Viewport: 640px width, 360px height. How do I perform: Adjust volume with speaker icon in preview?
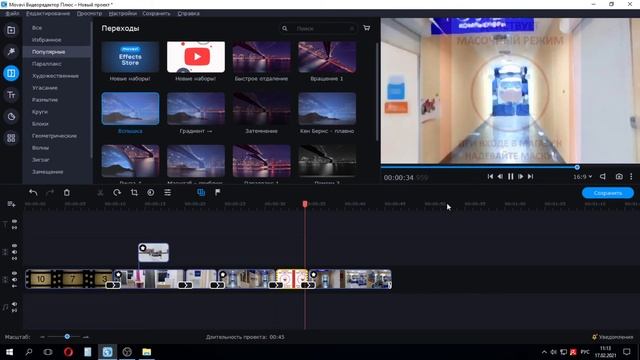[x=603, y=176]
